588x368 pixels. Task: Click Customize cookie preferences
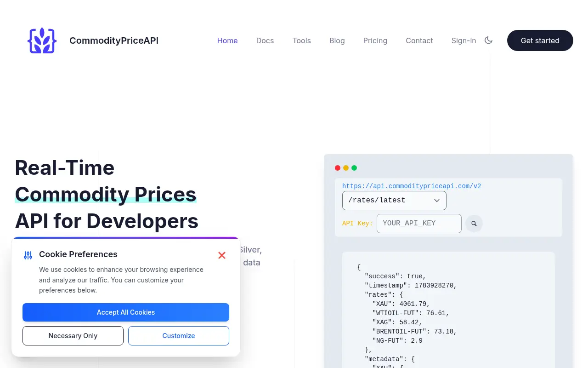(x=179, y=336)
